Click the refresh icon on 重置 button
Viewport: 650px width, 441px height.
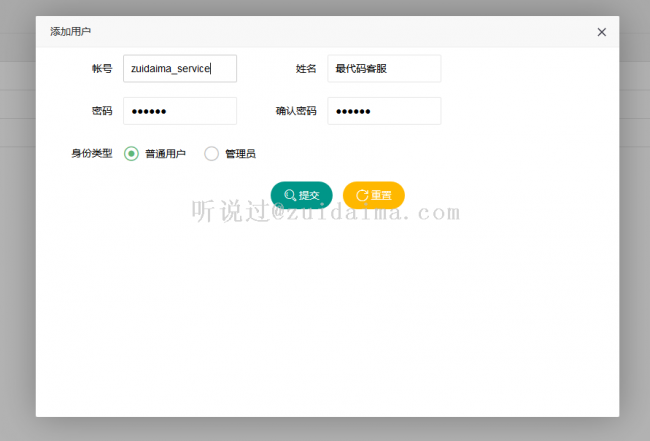click(x=361, y=195)
